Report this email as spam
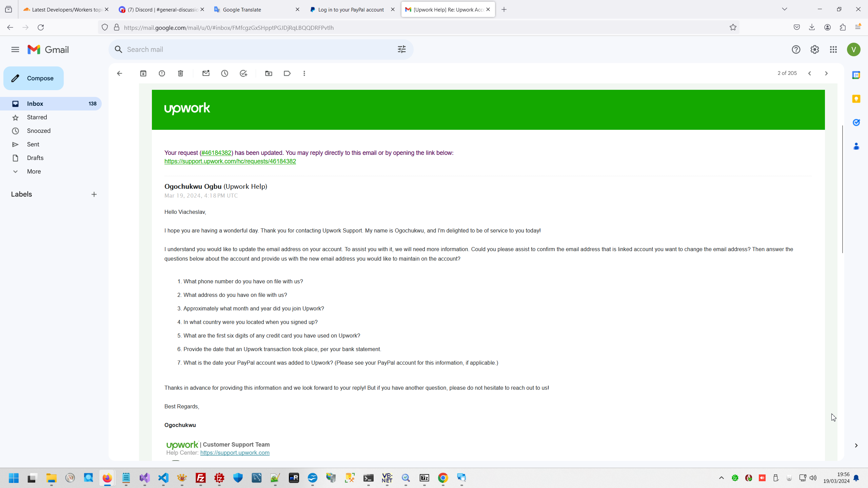Image resolution: width=868 pixels, height=488 pixels. click(162, 73)
